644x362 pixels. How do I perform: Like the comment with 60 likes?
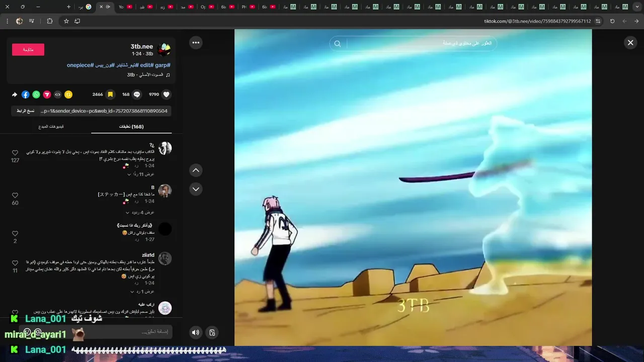coord(15,196)
